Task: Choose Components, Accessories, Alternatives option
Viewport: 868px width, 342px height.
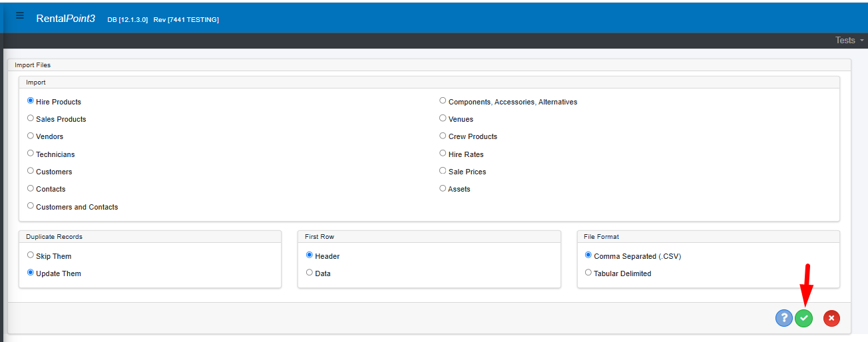Action: tap(443, 101)
